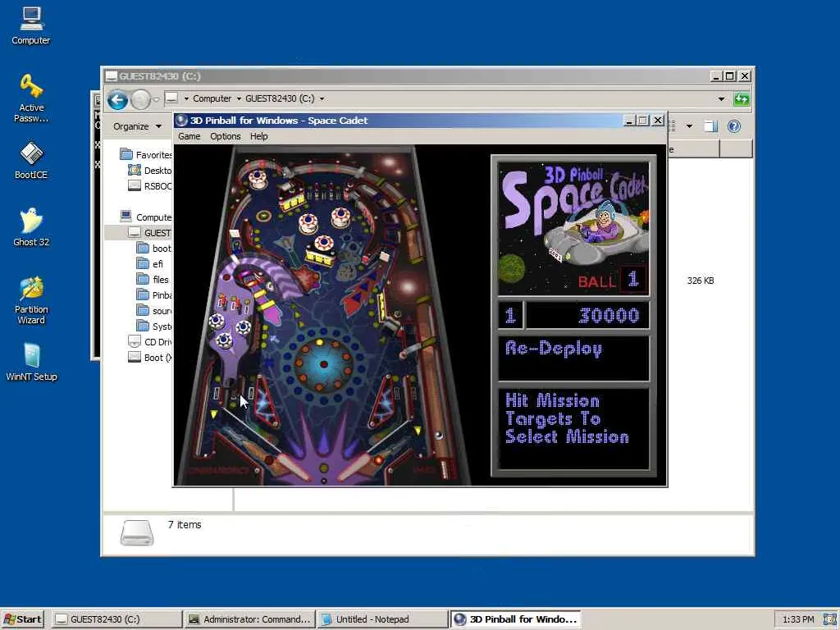Click the 1:33 PM taskbar clock
Viewport: 840px width, 630px height.
click(797, 619)
